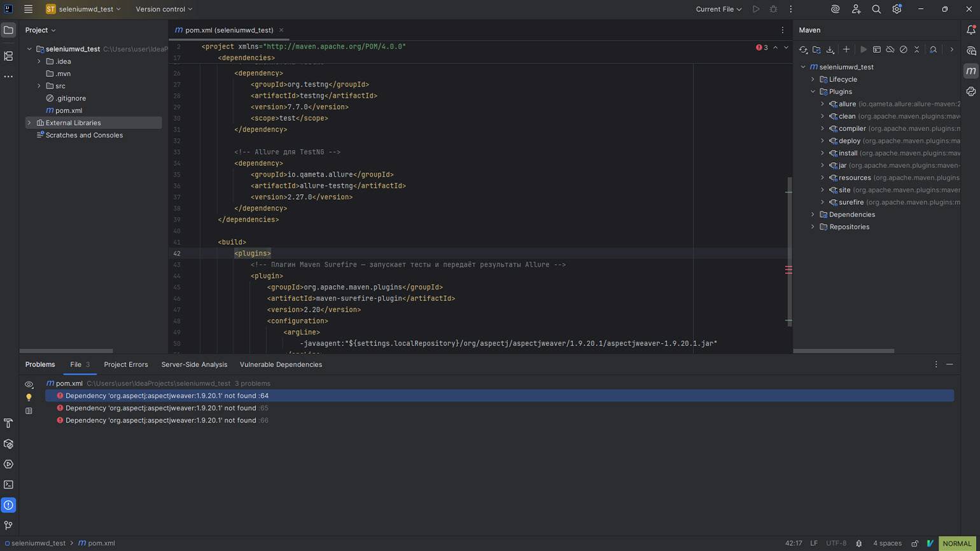Open IDE settings gear
This screenshot has height=551, width=980.
[x=897, y=9]
